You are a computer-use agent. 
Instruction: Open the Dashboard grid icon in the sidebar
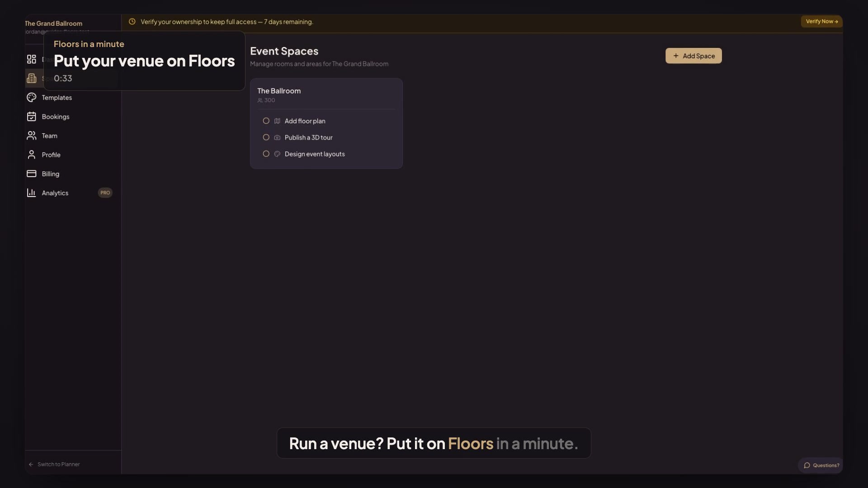[31, 59]
